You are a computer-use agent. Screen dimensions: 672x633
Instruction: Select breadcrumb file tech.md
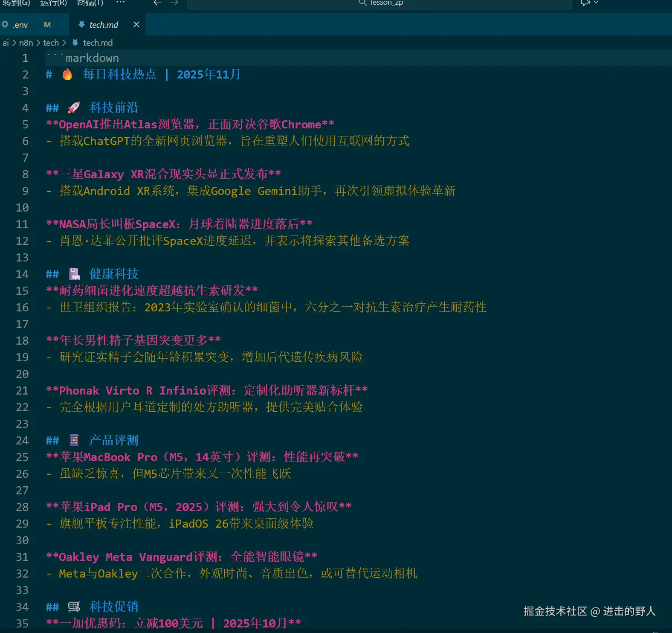[x=98, y=43]
